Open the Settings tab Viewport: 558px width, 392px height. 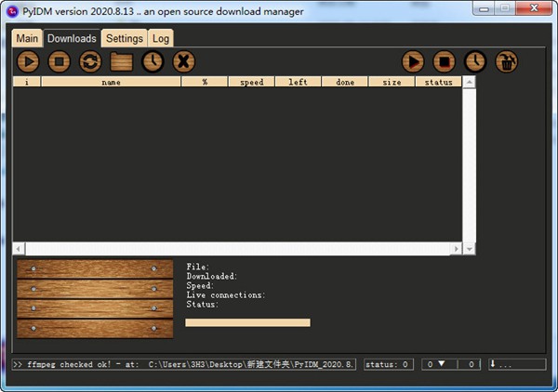[124, 38]
